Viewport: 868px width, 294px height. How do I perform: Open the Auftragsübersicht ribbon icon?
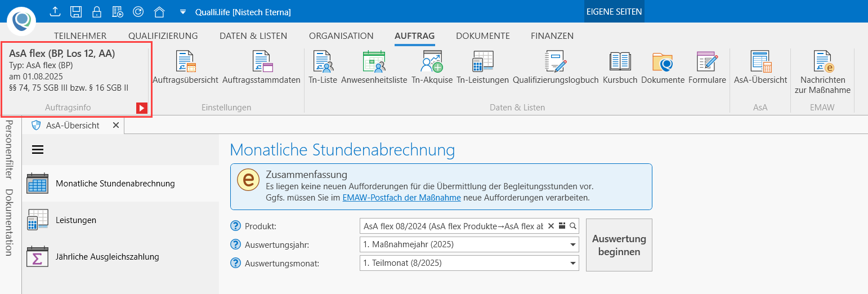click(x=185, y=67)
